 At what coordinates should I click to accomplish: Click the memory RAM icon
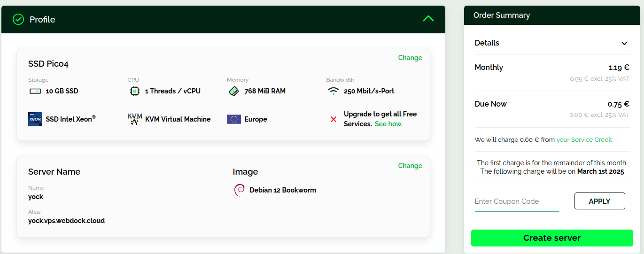click(x=233, y=91)
